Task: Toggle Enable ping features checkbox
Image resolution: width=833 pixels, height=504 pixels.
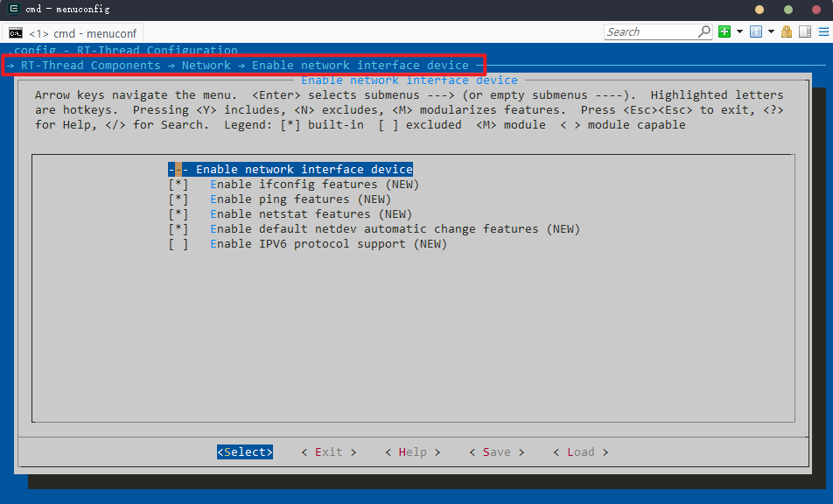Action: tap(178, 199)
